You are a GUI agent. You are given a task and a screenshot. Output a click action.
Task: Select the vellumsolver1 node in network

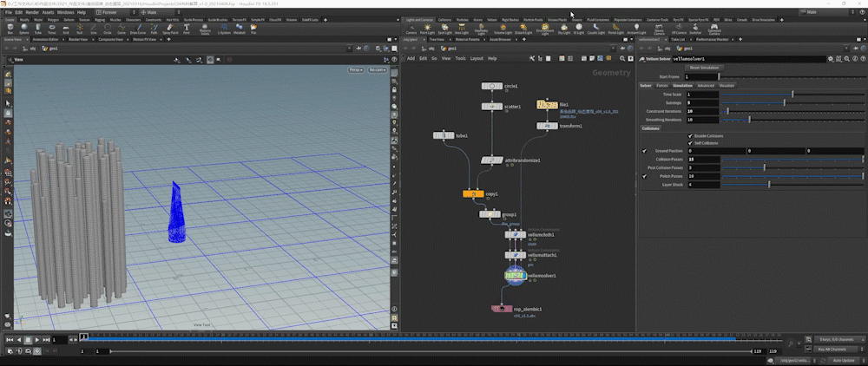click(x=516, y=275)
